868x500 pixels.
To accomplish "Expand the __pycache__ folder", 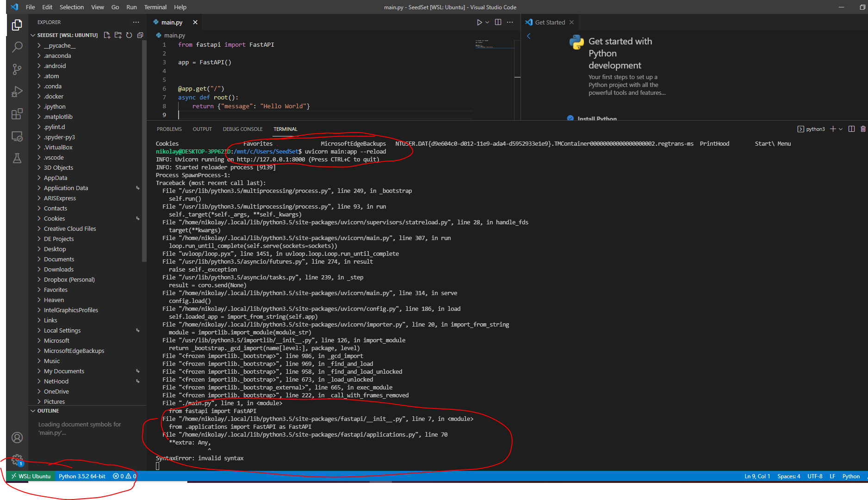I will [60, 45].
